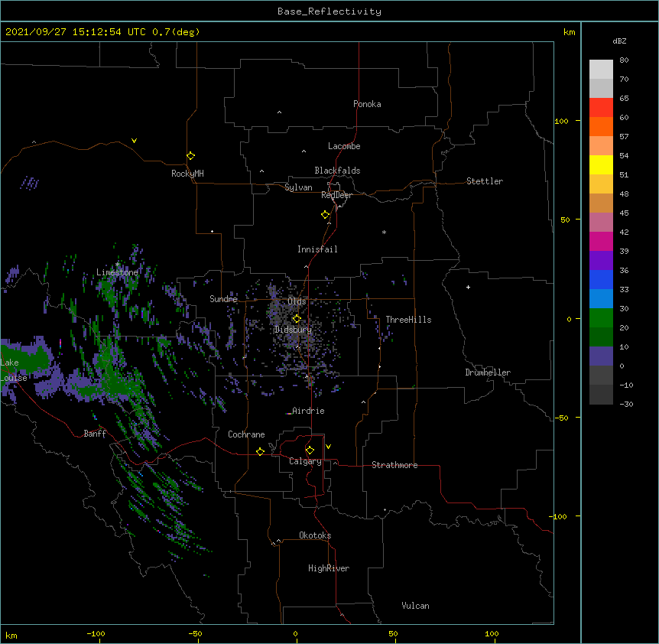Click the yellow diamond marker at Olds
Screen dimensions: 659x644
(x=297, y=319)
